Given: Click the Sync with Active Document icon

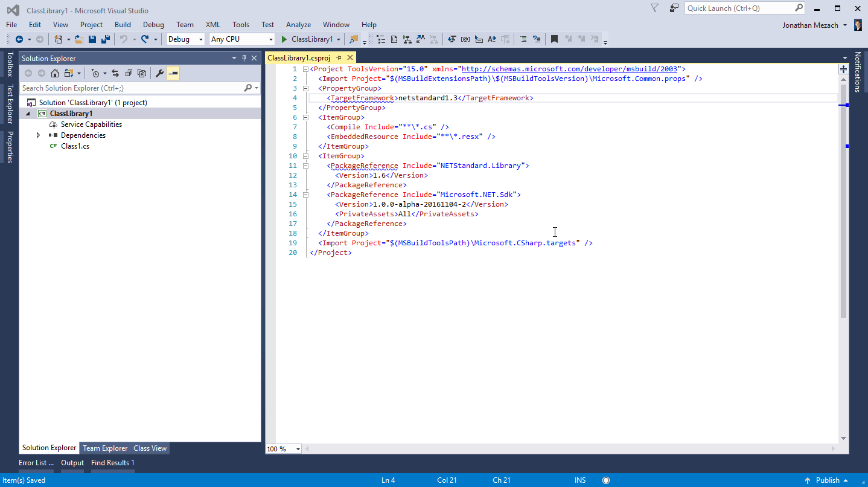Looking at the screenshot, I should click(115, 73).
